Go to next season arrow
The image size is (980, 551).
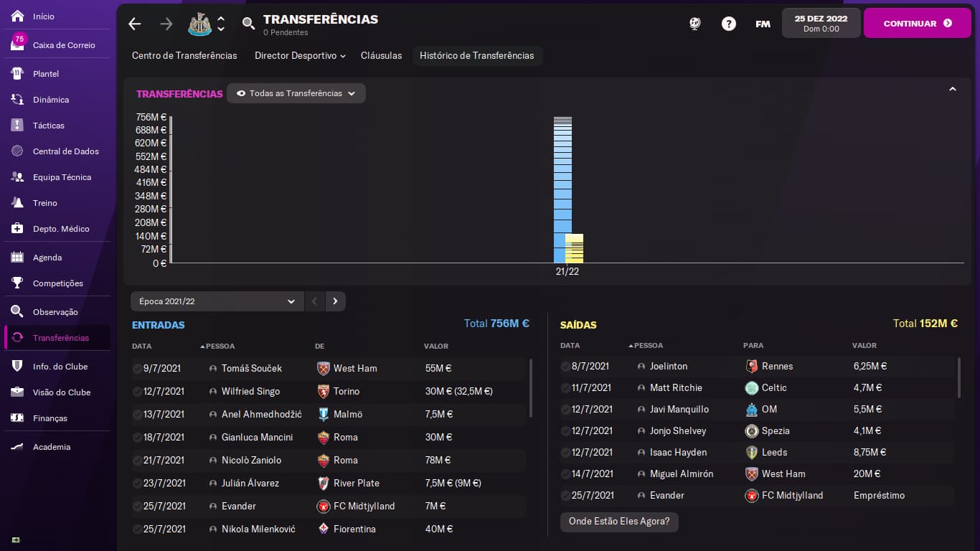[335, 301]
